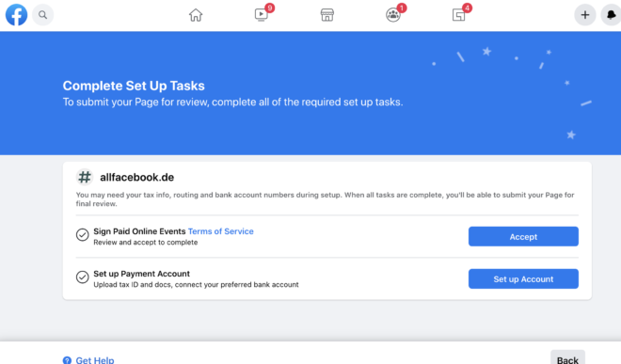Click 'Set up Payment Account' task title
The width and height of the screenshot is (621, 364).
click(x=141, y=274)
